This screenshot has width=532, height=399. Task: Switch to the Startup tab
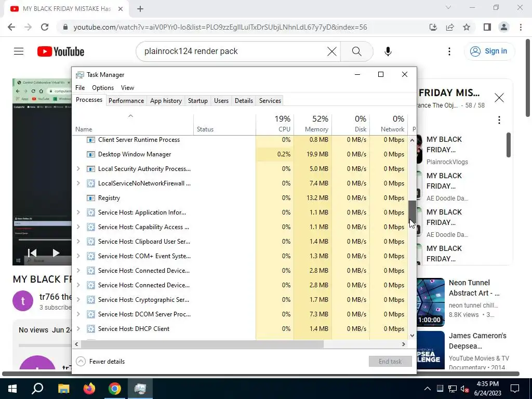[198, 101]
